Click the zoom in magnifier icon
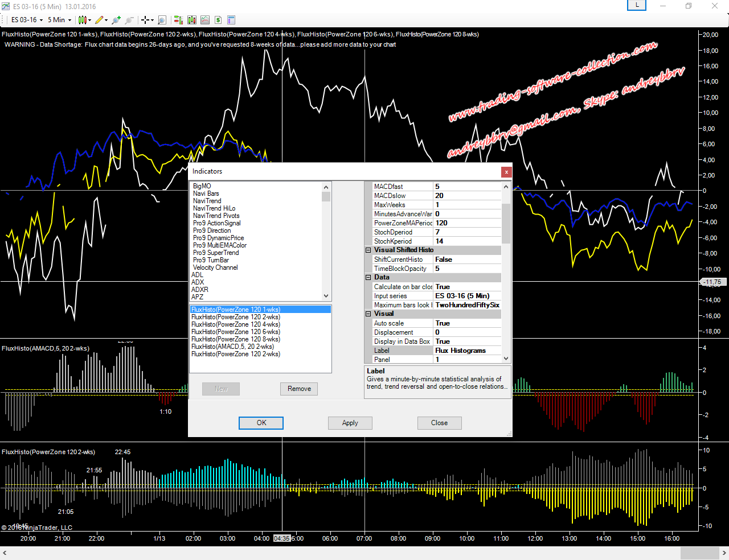This screenshot has height=560, width=729. pos(116,20)
